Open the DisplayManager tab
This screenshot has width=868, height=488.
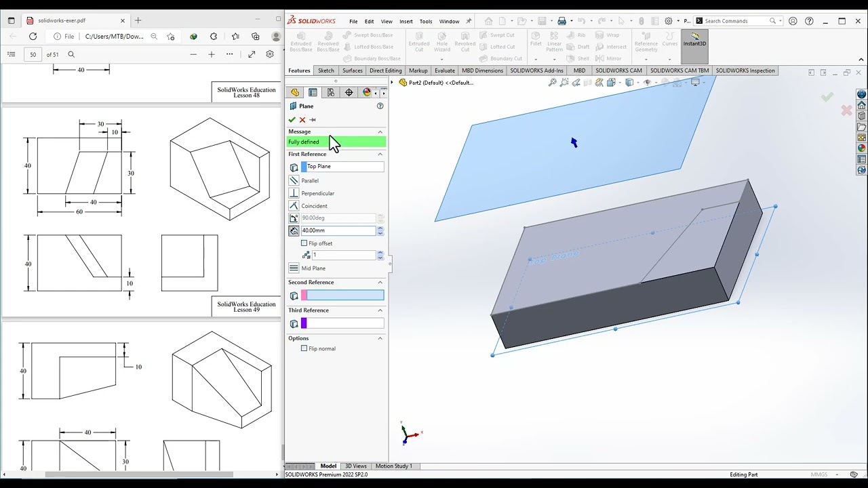pyautogui.click(x=367, y=92)
